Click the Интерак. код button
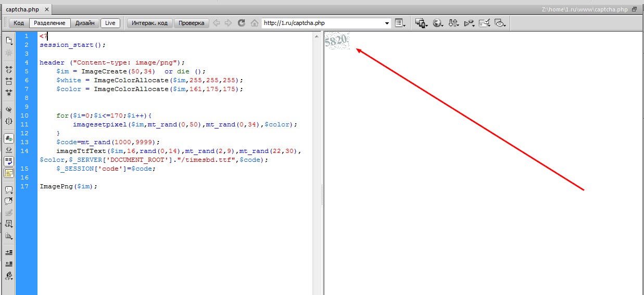Screen dimensions: 644x295 (149, 23)
